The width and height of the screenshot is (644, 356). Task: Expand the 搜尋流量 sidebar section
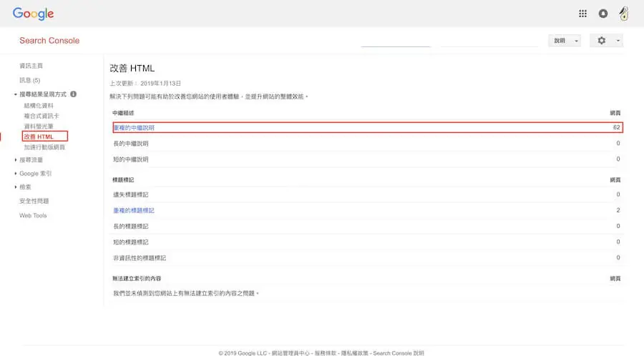16,160
